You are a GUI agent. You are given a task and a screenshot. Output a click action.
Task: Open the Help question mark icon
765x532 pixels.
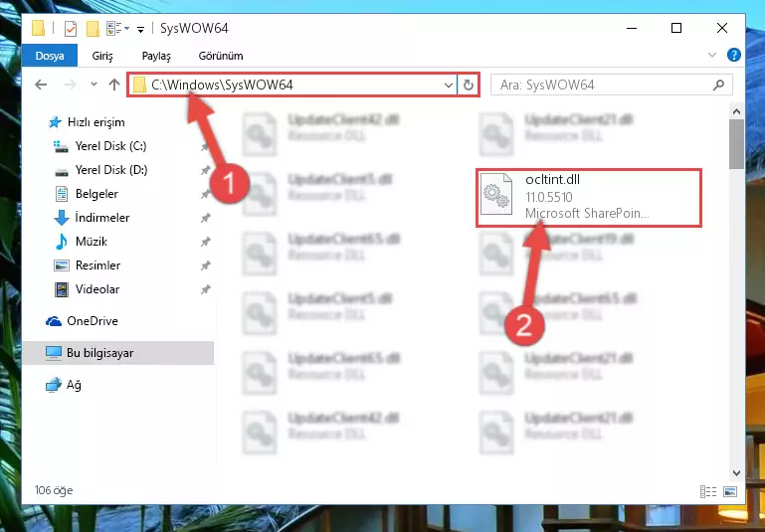(x=734, y=55)
